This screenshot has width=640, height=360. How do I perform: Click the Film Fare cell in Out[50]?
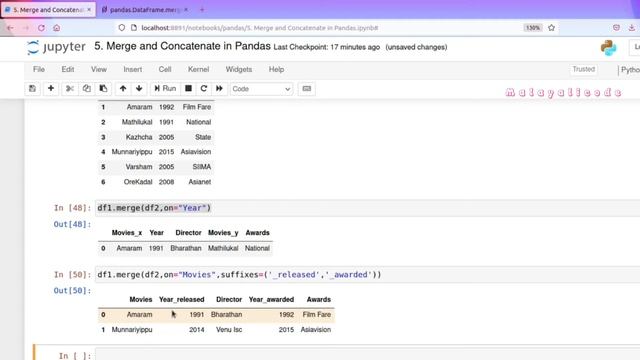(317, 315)
